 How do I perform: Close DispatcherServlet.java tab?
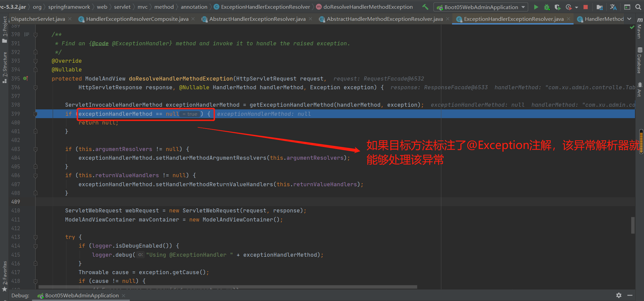tap(70, 19)
